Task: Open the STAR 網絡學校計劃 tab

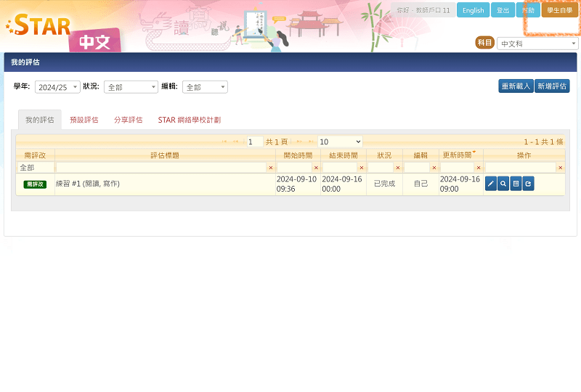Action: point(189,120)
